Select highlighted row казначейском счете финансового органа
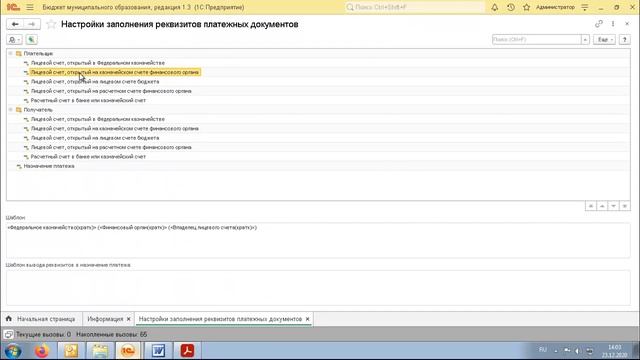The width and height of the screenshot is (640, 360). coord(318,72)
